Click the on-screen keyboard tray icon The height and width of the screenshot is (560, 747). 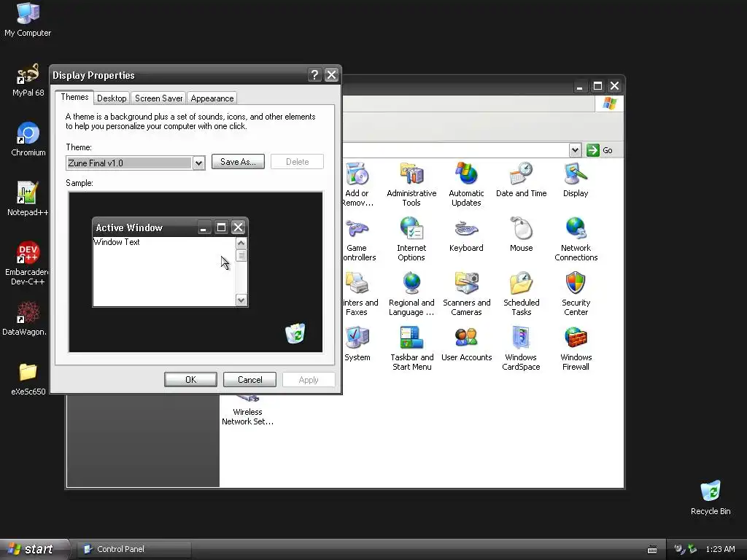[651, 550]
